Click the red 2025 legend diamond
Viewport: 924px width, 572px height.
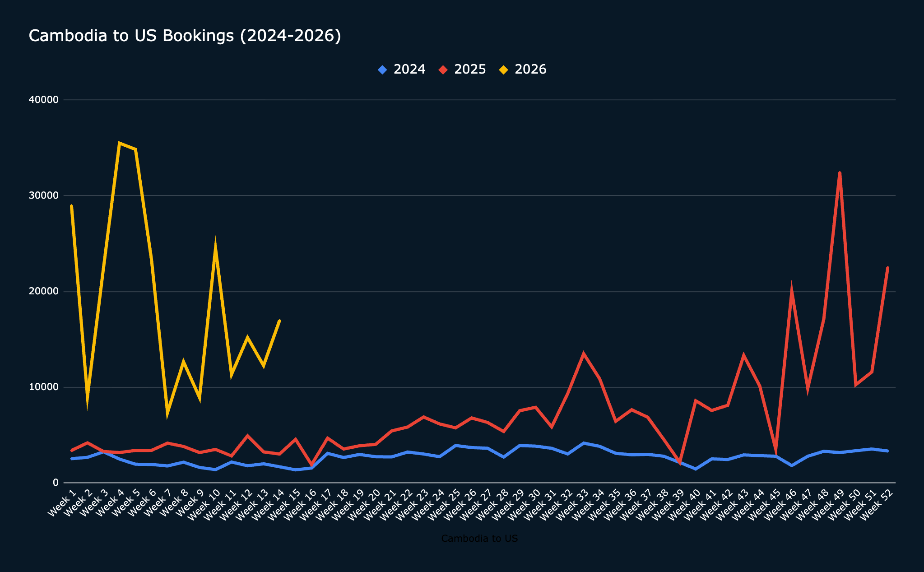pyautogui.click(x=443, y=70)
